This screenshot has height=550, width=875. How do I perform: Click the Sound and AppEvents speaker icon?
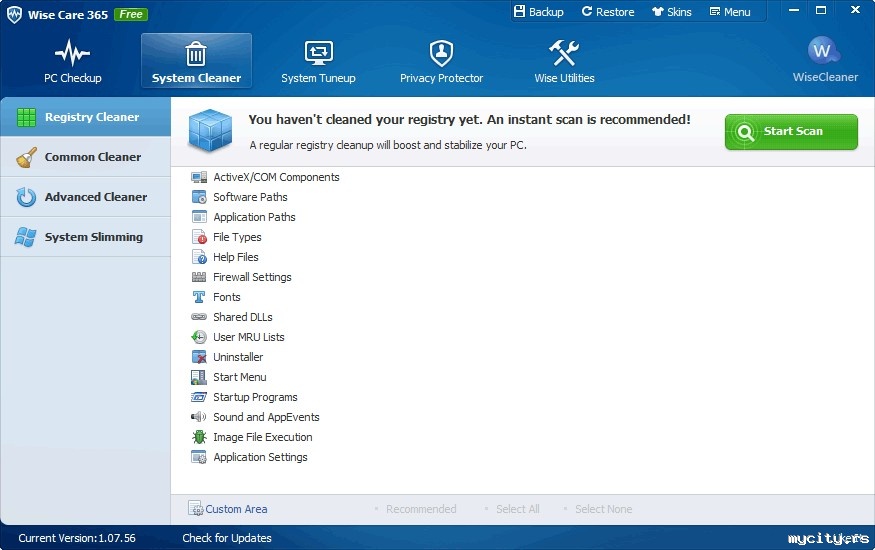[199, 417]
